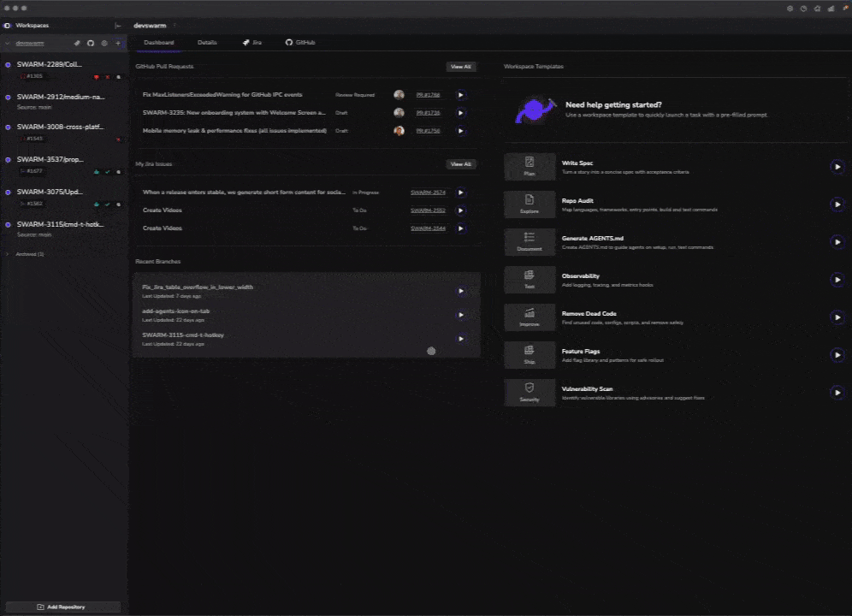Image resolution: width=852 pixels, height=616 pixels.
Task: Start workspace from SWARM-2544 Create Videos issue
Action: click(461, 228)
